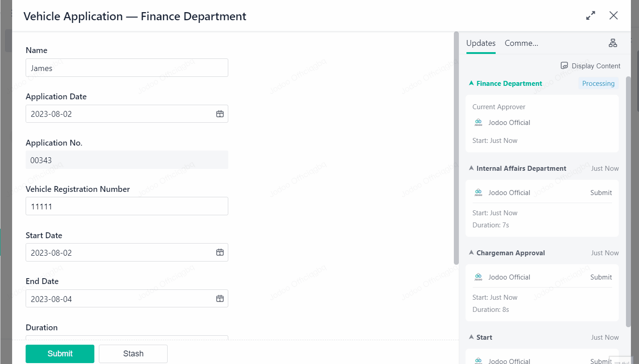This screenshot has width=639, height=364.
Task: Click Jodoo avatar in Chargeman Approval
Action: coord(478,277)
